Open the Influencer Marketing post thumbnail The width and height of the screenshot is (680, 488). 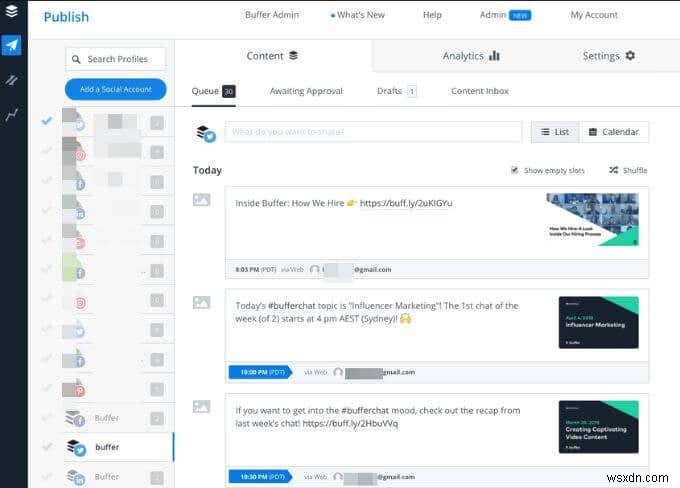tap(598, 322)
